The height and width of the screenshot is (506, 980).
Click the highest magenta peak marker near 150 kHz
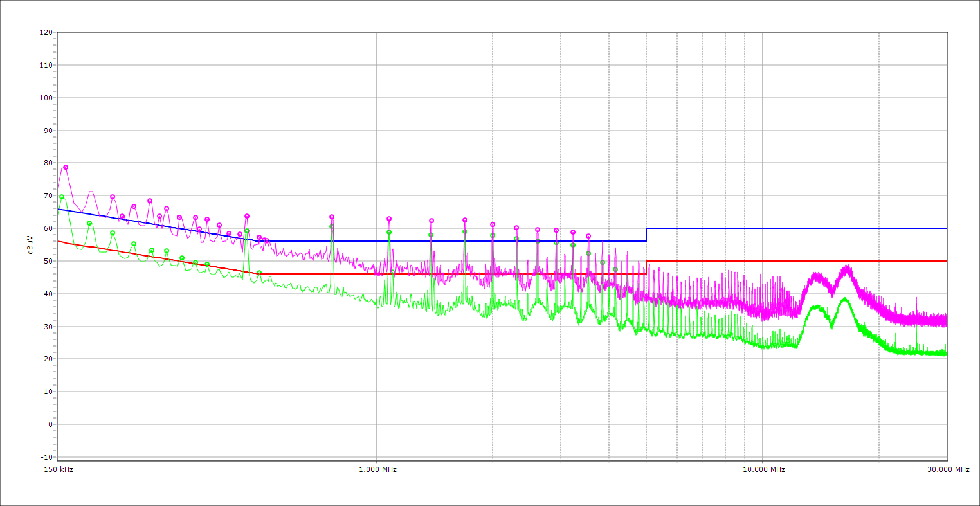point(66,167)
